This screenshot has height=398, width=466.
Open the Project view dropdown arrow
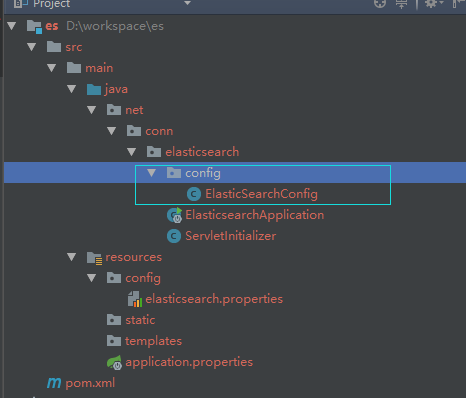tap(188, 3)
